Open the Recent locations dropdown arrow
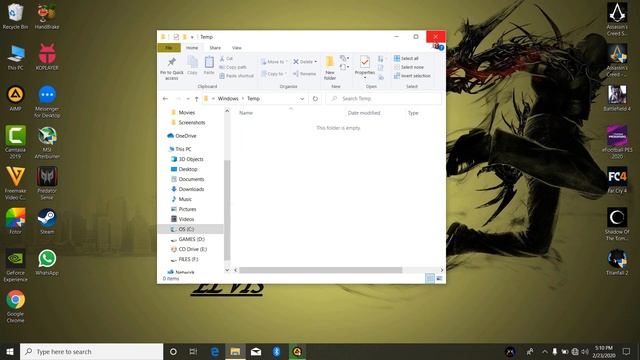640x360 pixels. 188,99
